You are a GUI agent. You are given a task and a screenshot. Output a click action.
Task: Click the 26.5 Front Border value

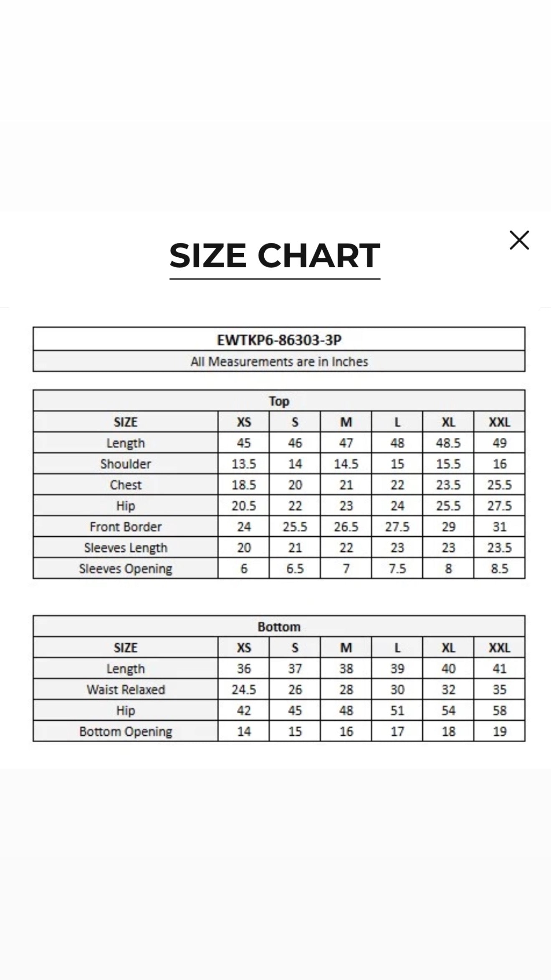[346, 526]
